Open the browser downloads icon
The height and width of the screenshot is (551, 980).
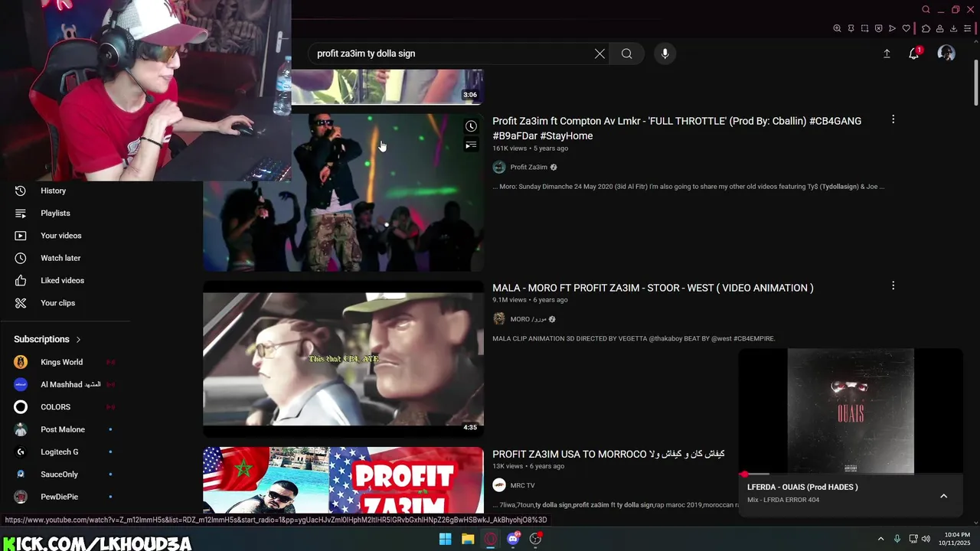pos(953,28)
